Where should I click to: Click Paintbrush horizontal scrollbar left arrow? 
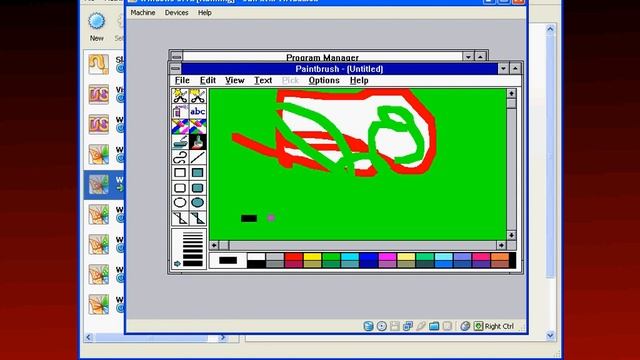click(x=214, y=245)
